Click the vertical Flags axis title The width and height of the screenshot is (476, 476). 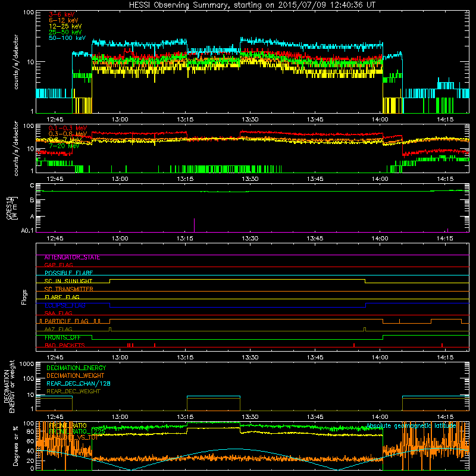tap(24, 297)
